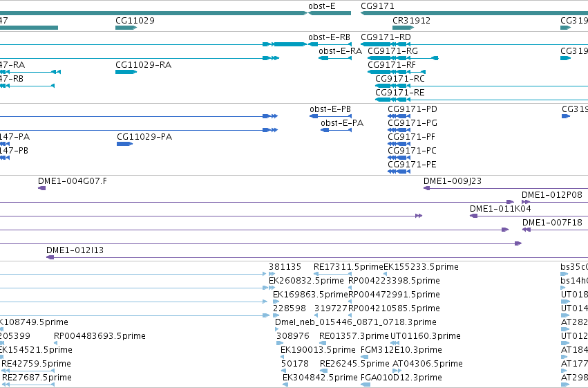Select transcript CG9171-RF
The height and width of the screenshot is (388, 588).
(x=397, y=72)
